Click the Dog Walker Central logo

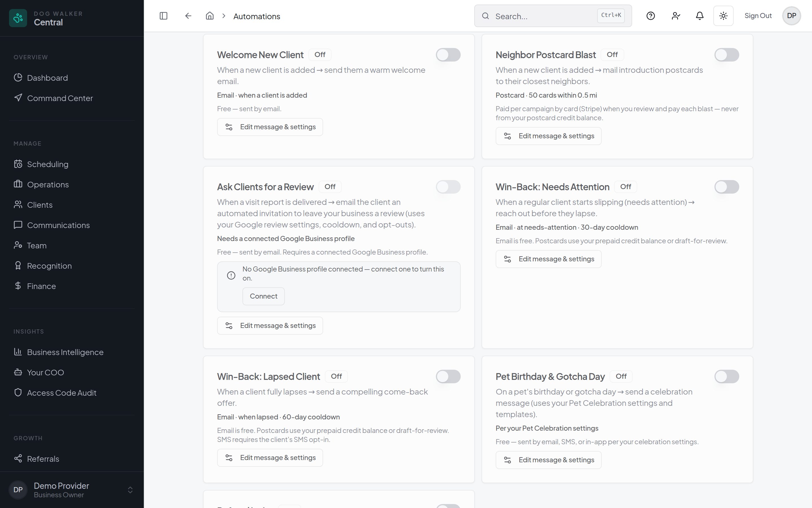point(18,18)
